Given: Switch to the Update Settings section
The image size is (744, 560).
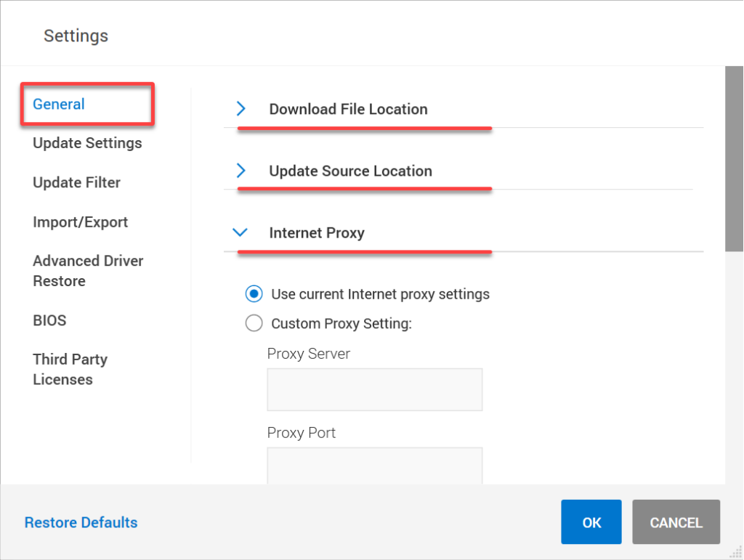Looking at the screenshot, I should (x=87, y=143).
